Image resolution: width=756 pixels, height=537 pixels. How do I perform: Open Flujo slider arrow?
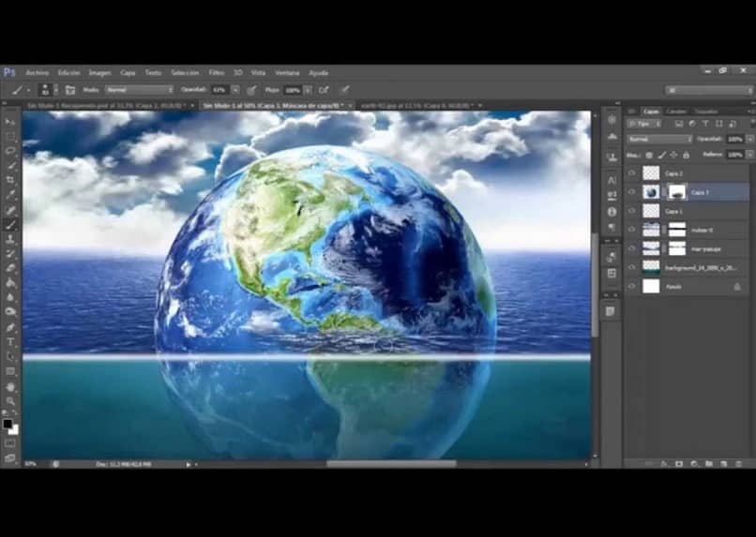308,90
